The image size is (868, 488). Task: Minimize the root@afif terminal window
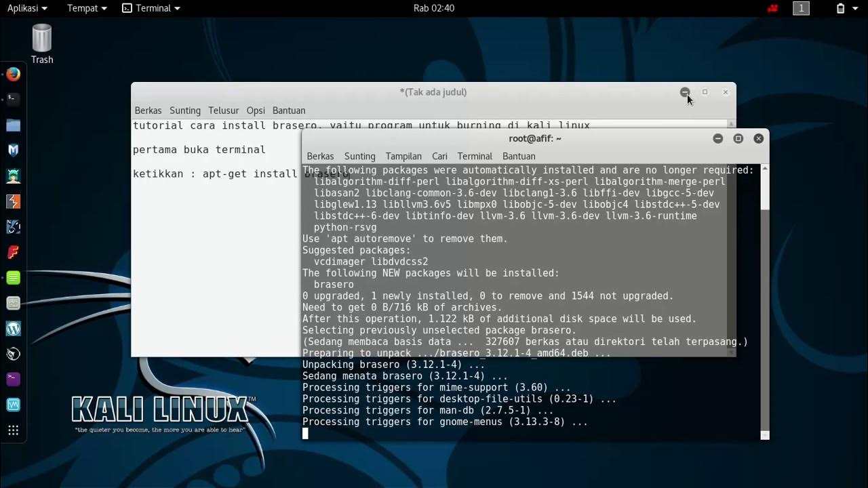point(718,138)
